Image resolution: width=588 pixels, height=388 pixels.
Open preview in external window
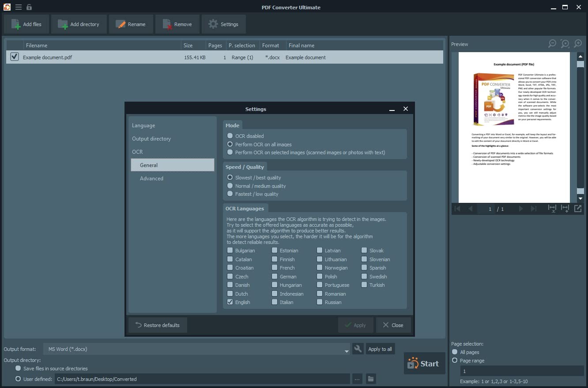pos(578,209)
